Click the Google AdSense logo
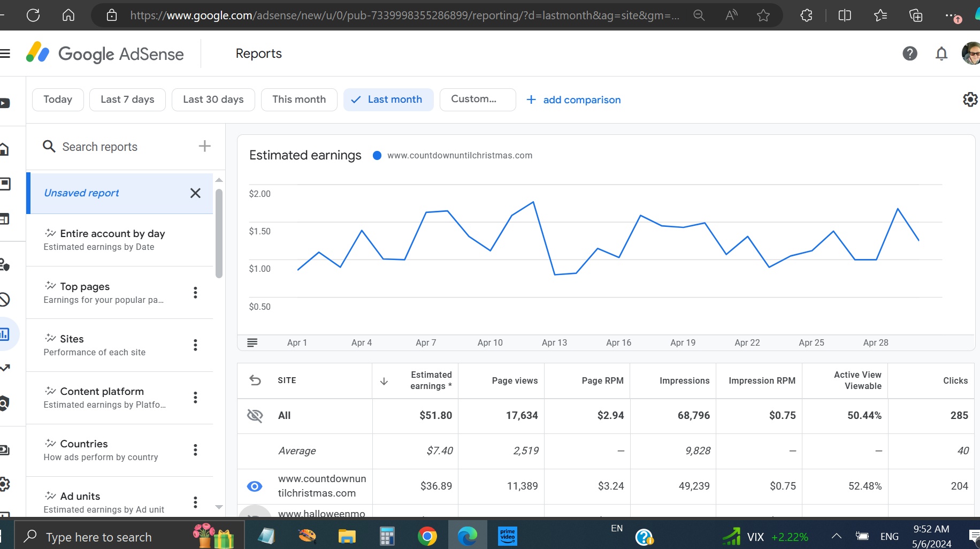The width and height of the screenshot is (980, 549). click(x=105, y=54)
